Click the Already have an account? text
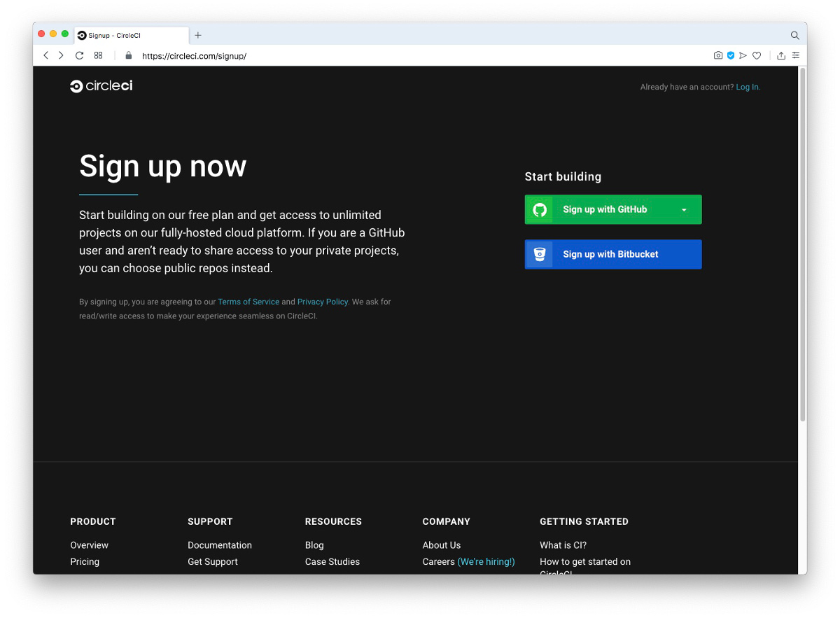840x618 pixels. tap(687, 87)
